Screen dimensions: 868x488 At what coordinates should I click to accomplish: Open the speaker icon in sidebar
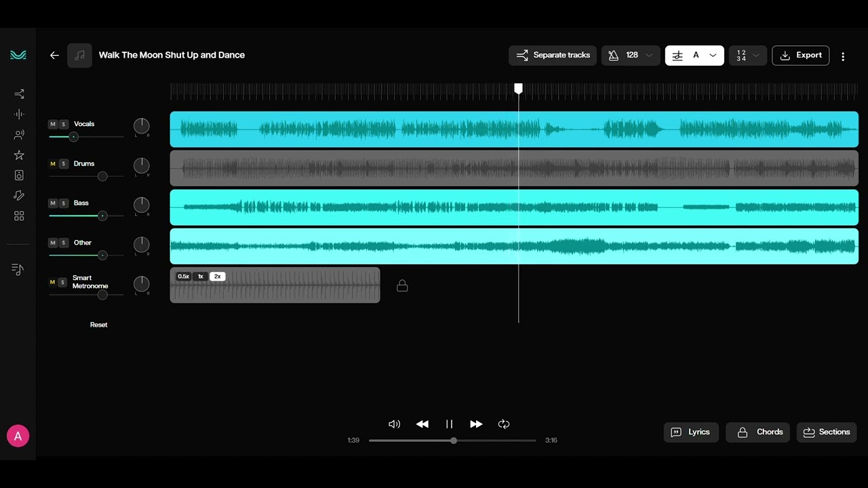click(19, 176)
